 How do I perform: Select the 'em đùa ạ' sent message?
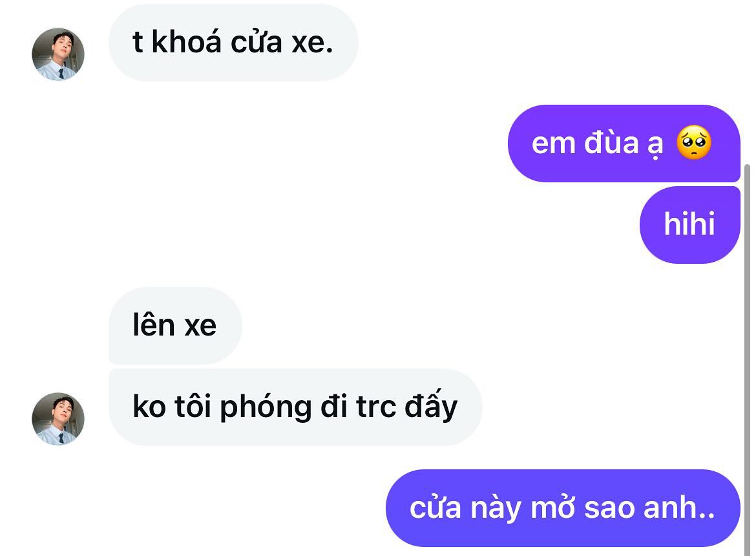coord(624,144)
